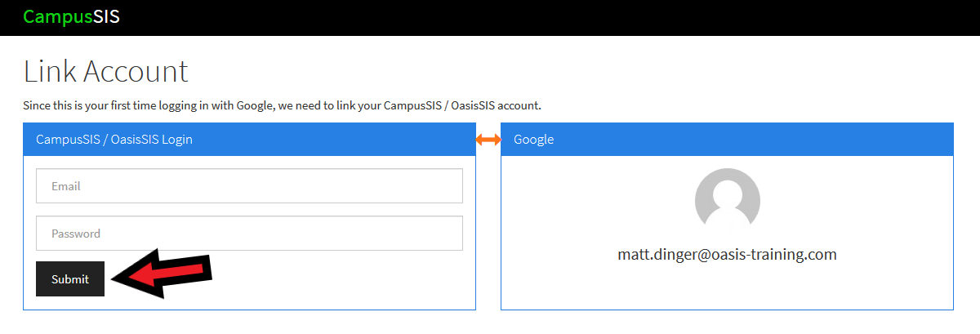This screenshot has height=334, width=980.
Task: Click the Email placeholder text
Action: pyautogui.click(x=65, y=186)
